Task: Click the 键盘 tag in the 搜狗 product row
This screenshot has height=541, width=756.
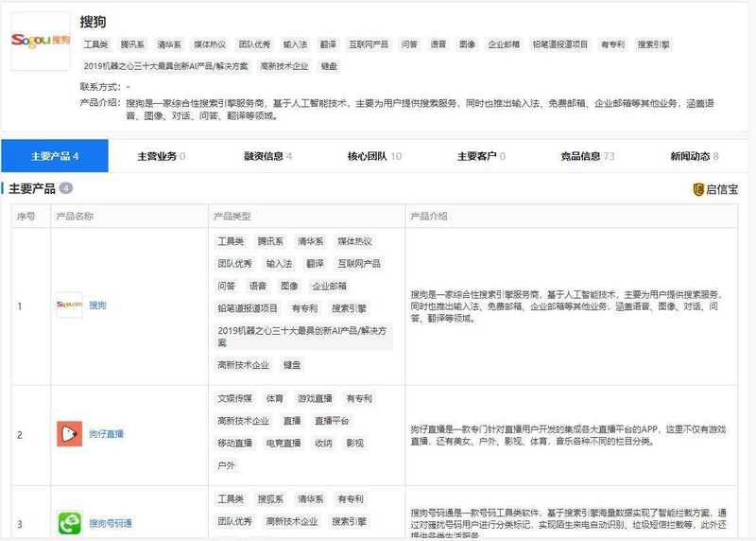Action: pos(292,365)
